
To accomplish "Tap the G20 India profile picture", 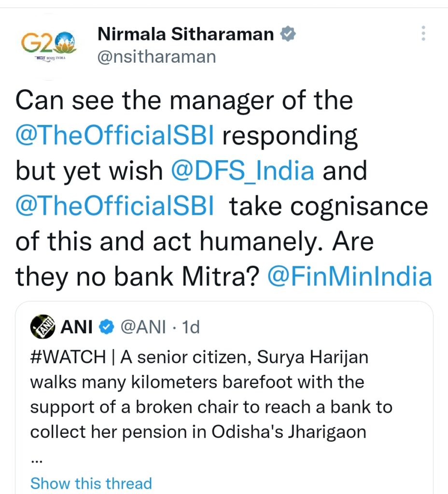I will [49, 47].
